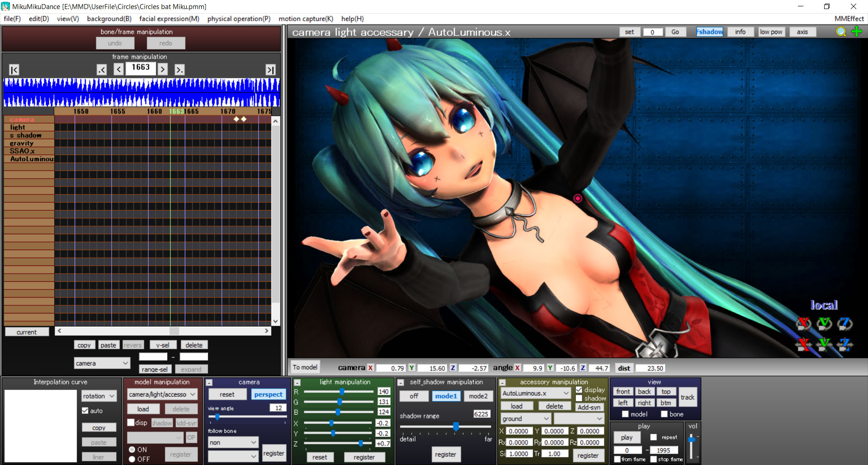Open accessory bone dropdown beside ground
The width and height of the screenshot is (868, 465).
tap(579, 419)
